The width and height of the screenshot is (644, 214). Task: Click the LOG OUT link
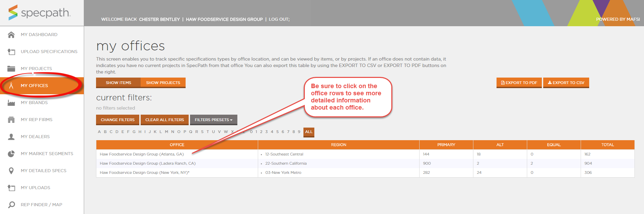[x=279, y=19]
